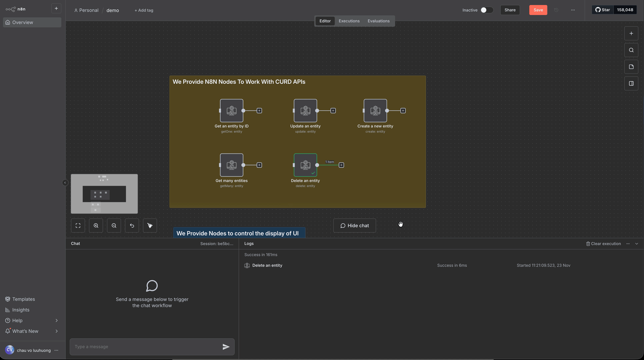Open canvas search via magnifier icon
Image resolution: width=644 pixels, height=360 pixels.
pyautogui.click(x=631, y=50)
